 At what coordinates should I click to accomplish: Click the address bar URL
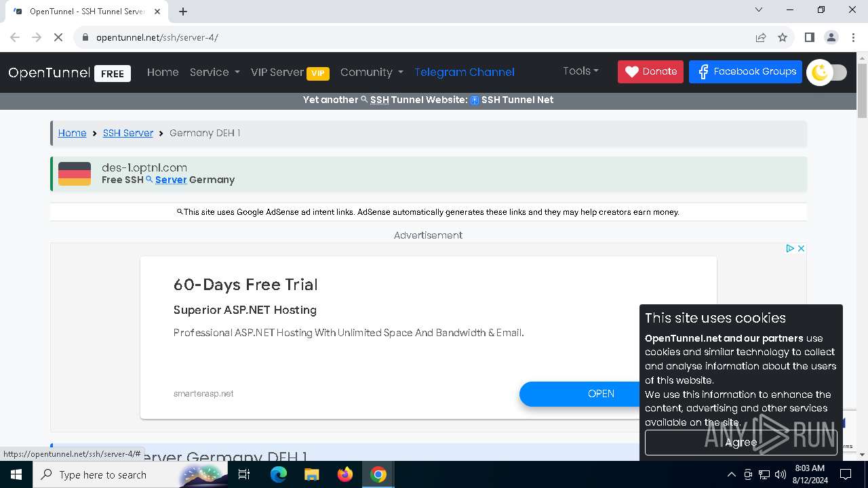(157, 37)
